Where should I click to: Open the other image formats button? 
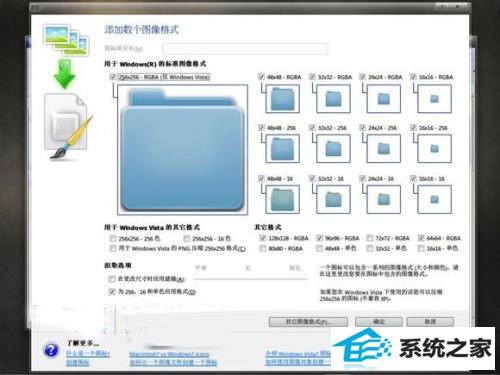pos(308,322)
